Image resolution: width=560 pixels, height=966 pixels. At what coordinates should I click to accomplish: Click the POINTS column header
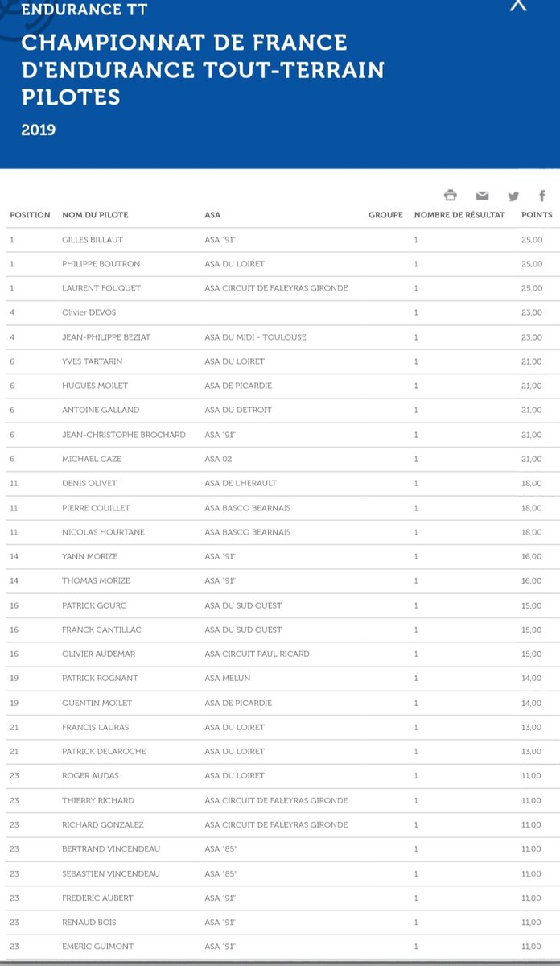[x=537, y=215]
